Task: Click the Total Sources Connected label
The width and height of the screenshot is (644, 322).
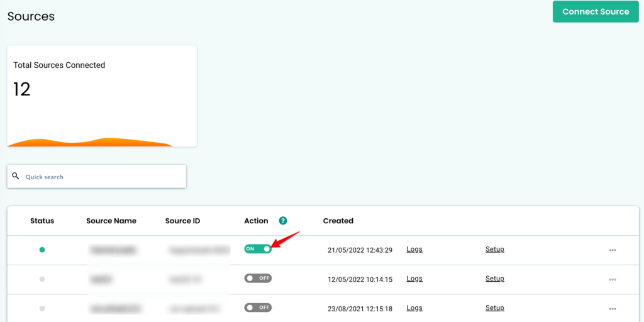Action: point(59,65)
